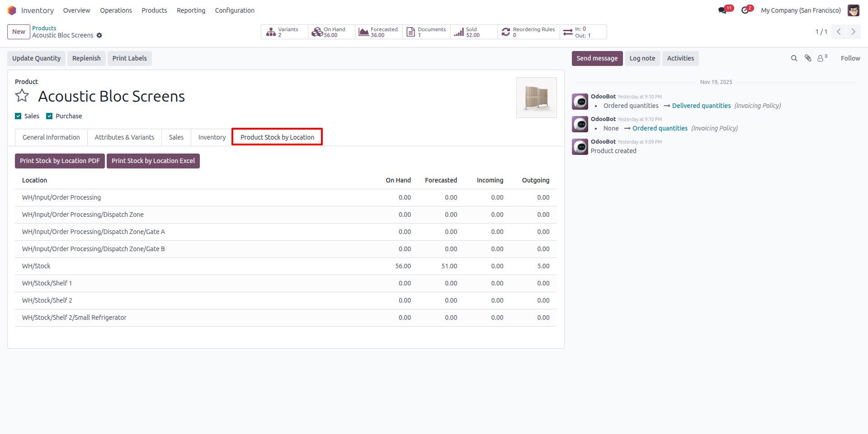
Task: Show followers icon in the chatter
Action: 822,58
